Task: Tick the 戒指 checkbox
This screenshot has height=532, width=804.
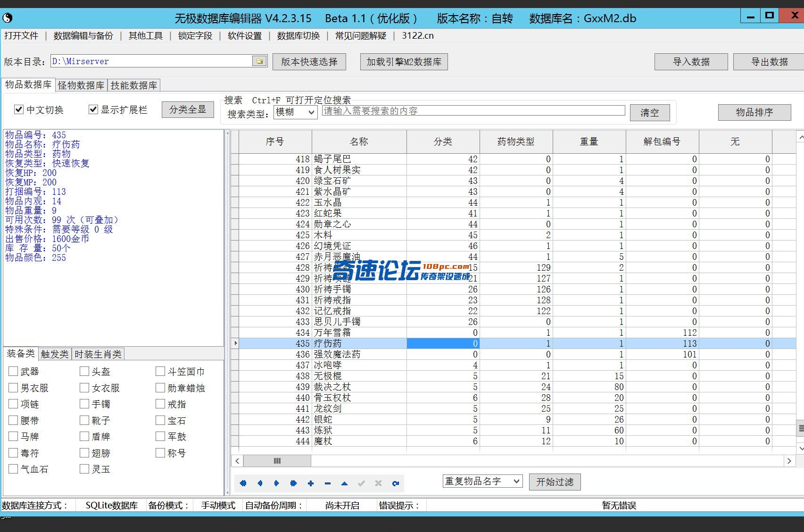Action: point(160,404)
